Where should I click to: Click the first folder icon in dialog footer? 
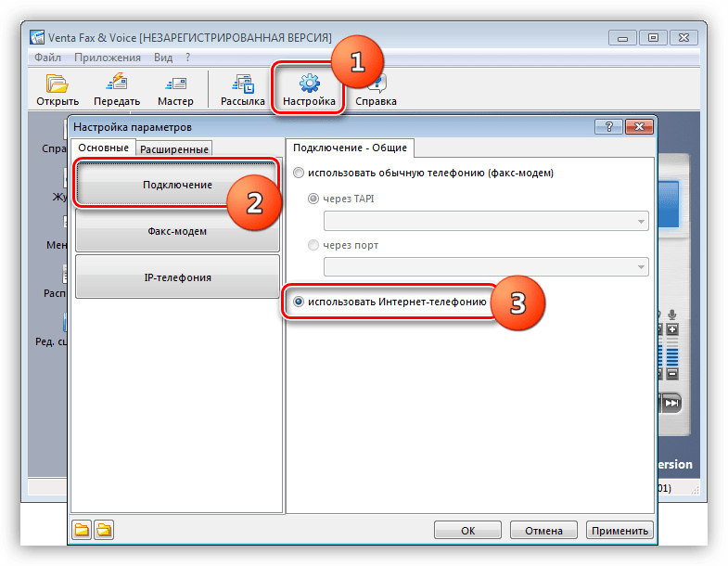[x=83, y=531]
